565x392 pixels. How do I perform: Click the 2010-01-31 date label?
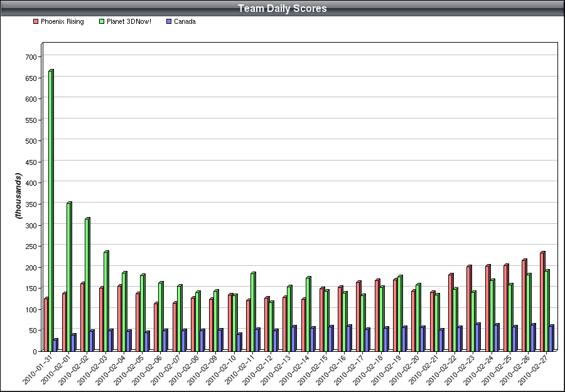(x=38, y=369)
